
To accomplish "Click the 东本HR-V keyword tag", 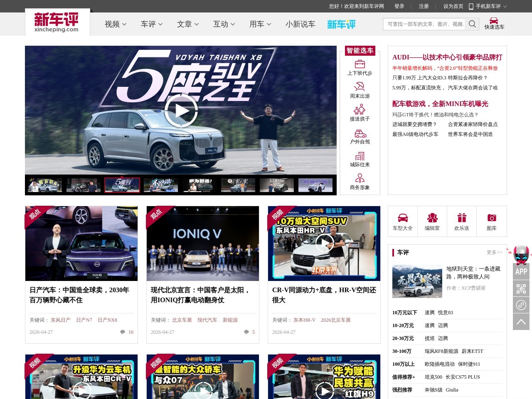I will pyautogui.click(x=304, y=320).
